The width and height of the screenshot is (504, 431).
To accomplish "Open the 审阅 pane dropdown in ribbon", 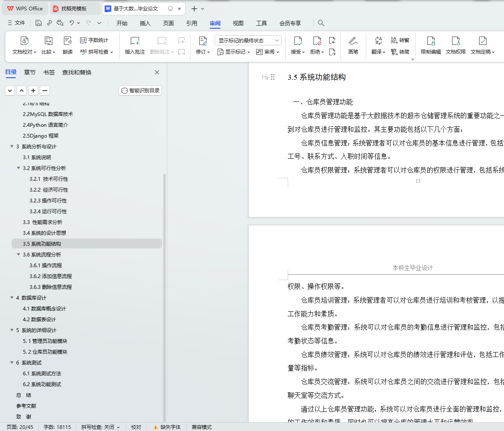I will (x=268, y=52).
